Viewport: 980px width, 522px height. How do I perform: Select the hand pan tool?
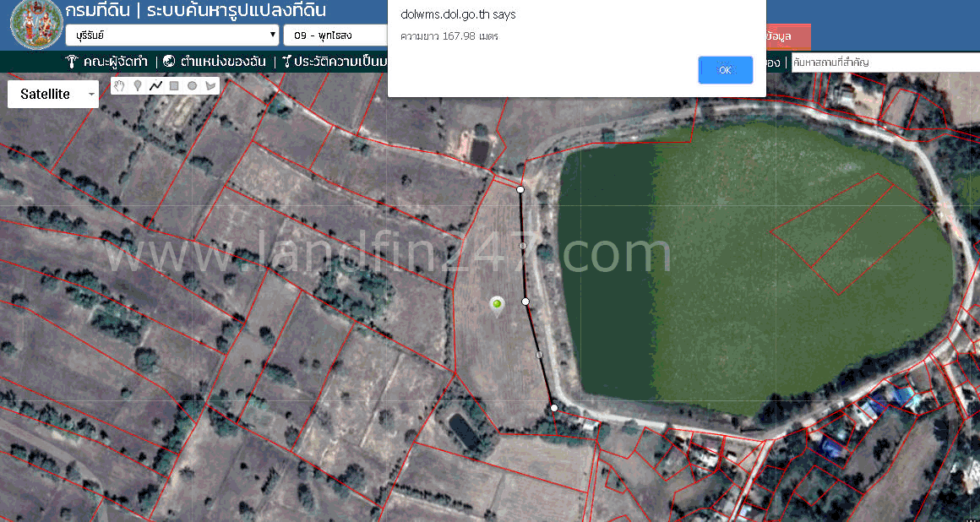pos(120,85)
